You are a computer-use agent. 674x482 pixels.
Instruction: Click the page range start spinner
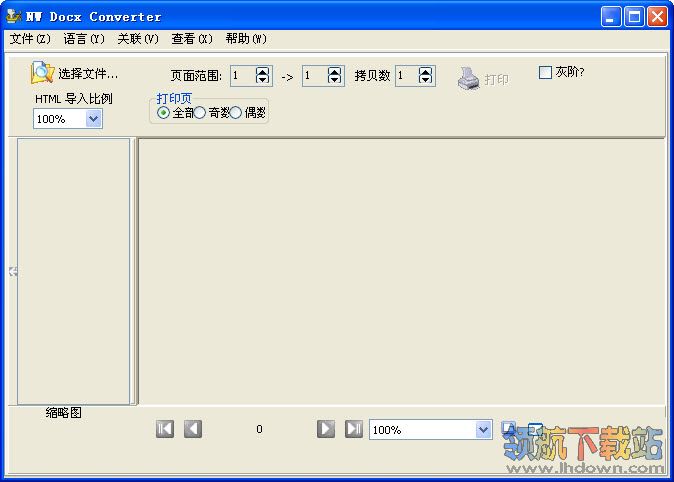coord(262,76)
